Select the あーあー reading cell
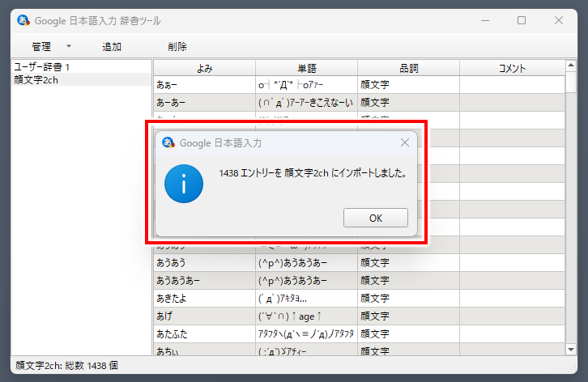The height and width of the screenshot is (382, 588). [x=204, y=102]
